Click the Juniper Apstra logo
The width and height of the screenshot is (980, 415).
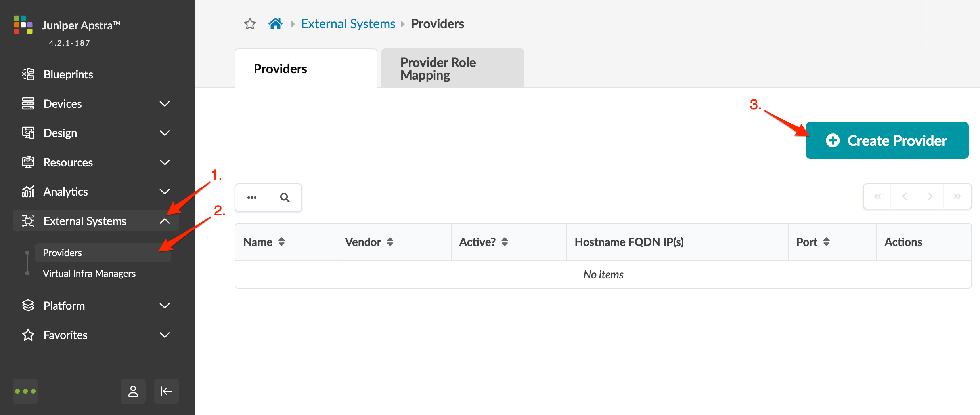[23, 25]
